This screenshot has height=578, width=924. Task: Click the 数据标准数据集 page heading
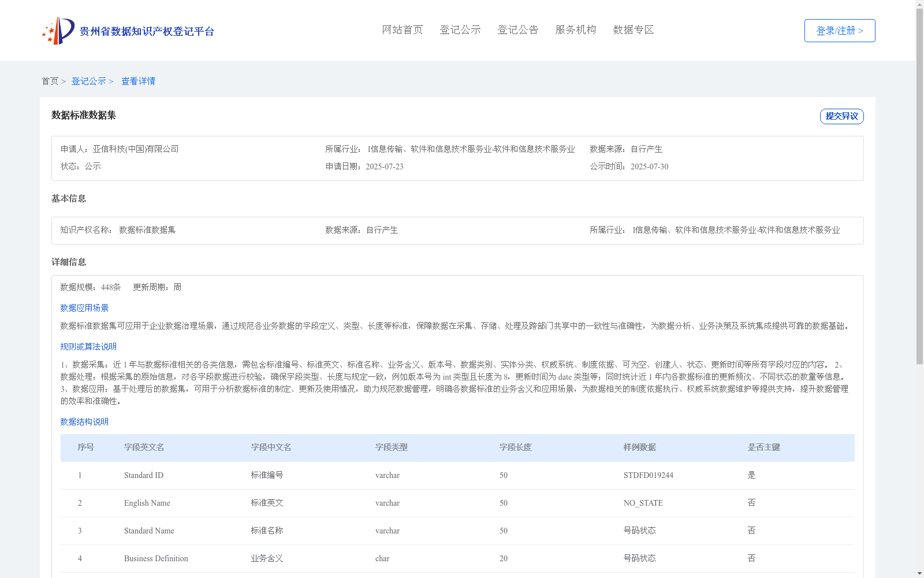[x=84, y=115]
